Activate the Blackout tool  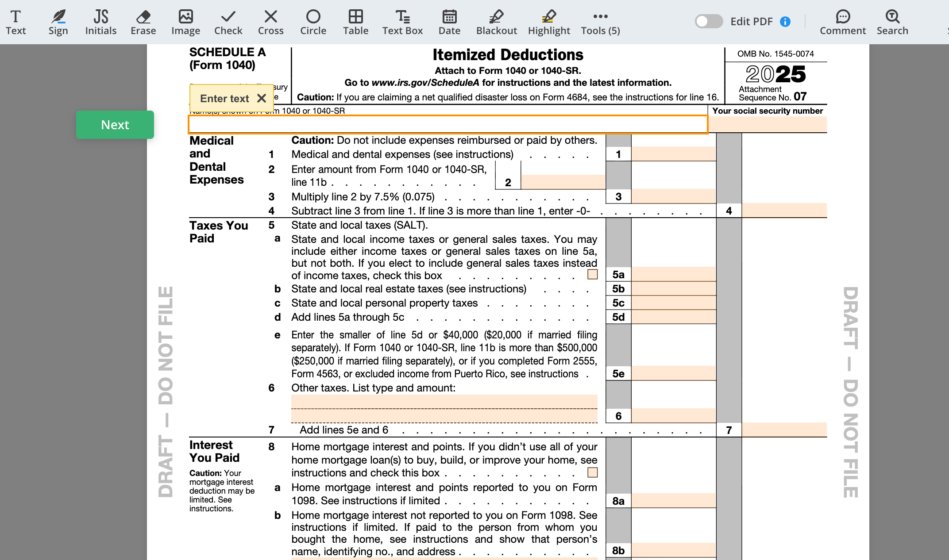(496, 22)
